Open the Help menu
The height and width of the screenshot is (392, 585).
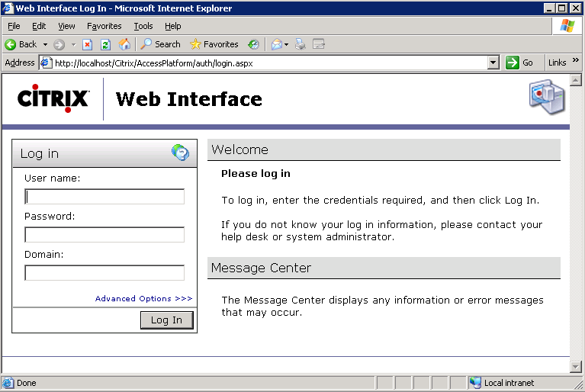pyautogui.click(x=172, y=26)
